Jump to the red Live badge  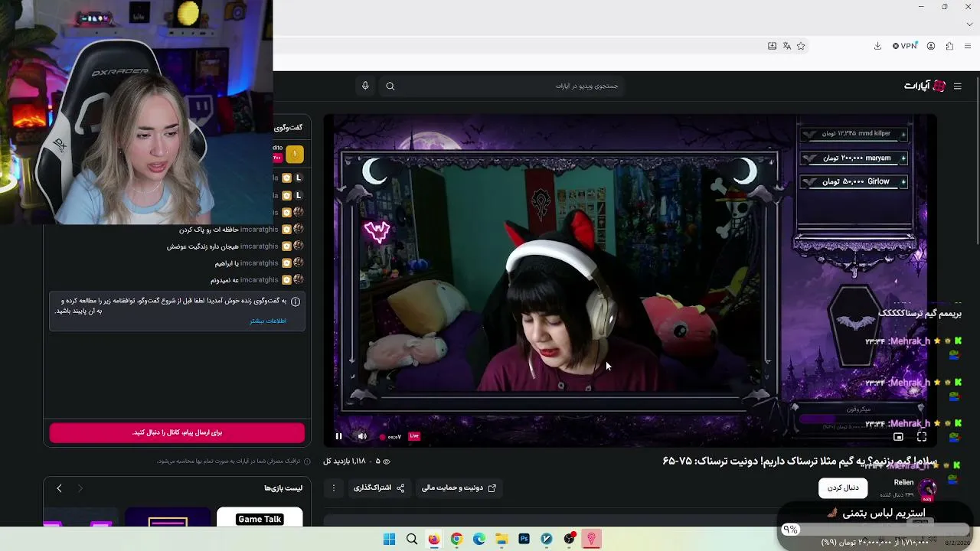414,436
